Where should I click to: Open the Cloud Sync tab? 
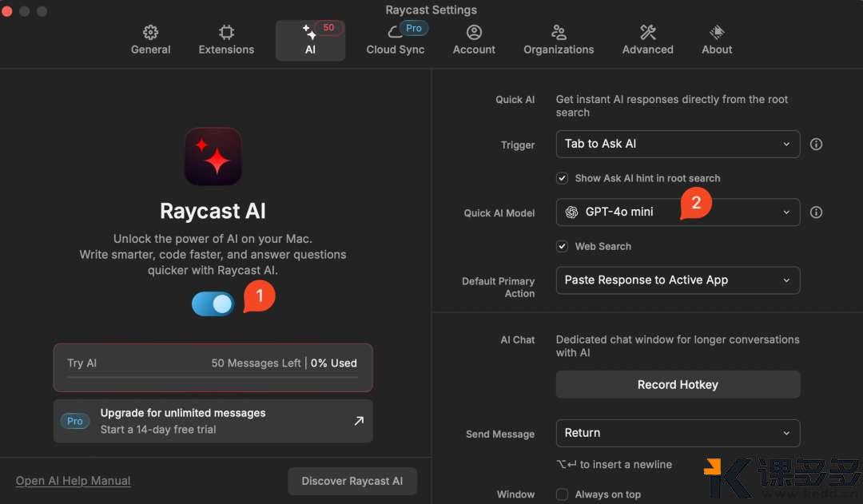click(396, 40)
